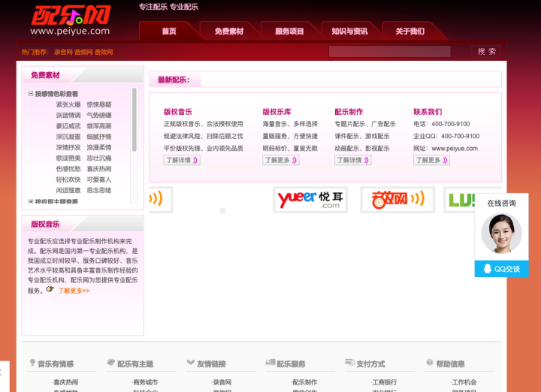The height and width of the screenshot is (392, 541).
Task: Open the 音频网 hot recommendation link
Action: coord(83,52)
